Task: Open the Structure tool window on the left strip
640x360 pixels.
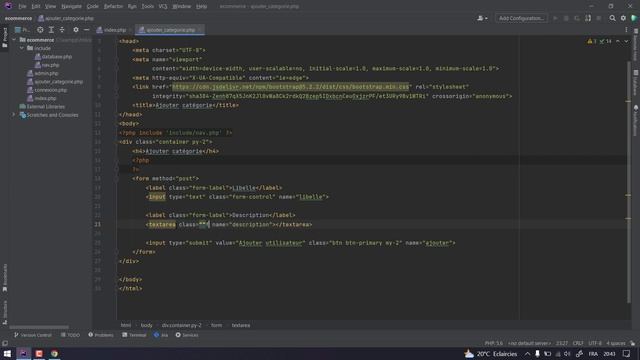Action: point(5,312)
